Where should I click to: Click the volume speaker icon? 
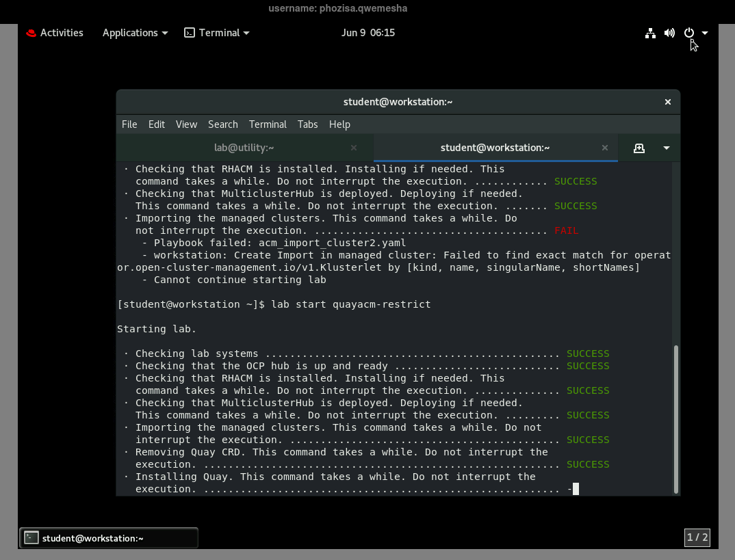tap(669, 33)
